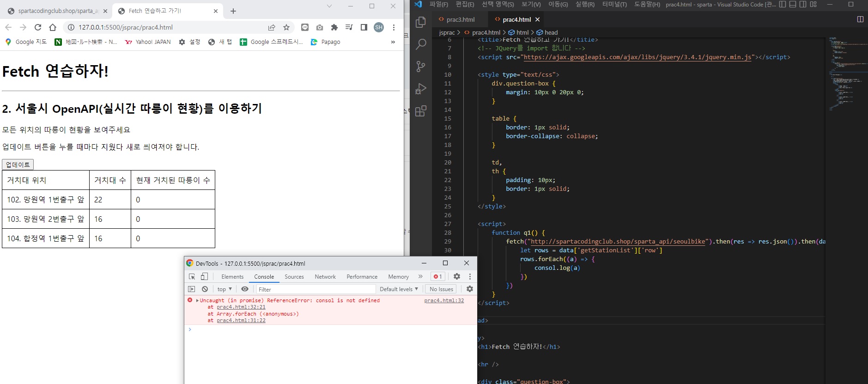Screen dimensions: 868x384
Task: Open the top JavaScript context dropdown
Action: point(225,289)
